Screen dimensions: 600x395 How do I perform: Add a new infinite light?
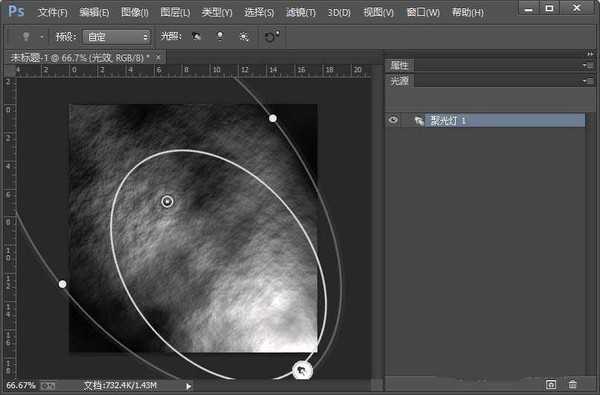click(244, 37)
